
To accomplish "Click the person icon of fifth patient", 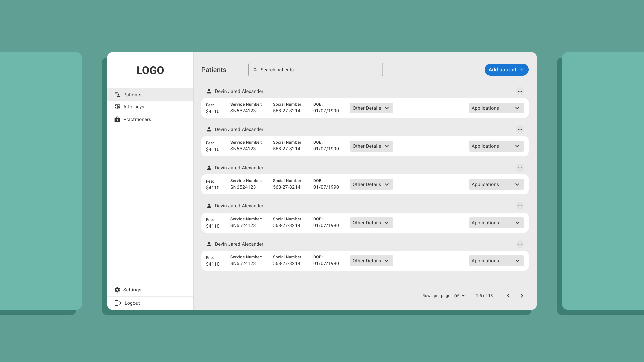I will 209,244.
